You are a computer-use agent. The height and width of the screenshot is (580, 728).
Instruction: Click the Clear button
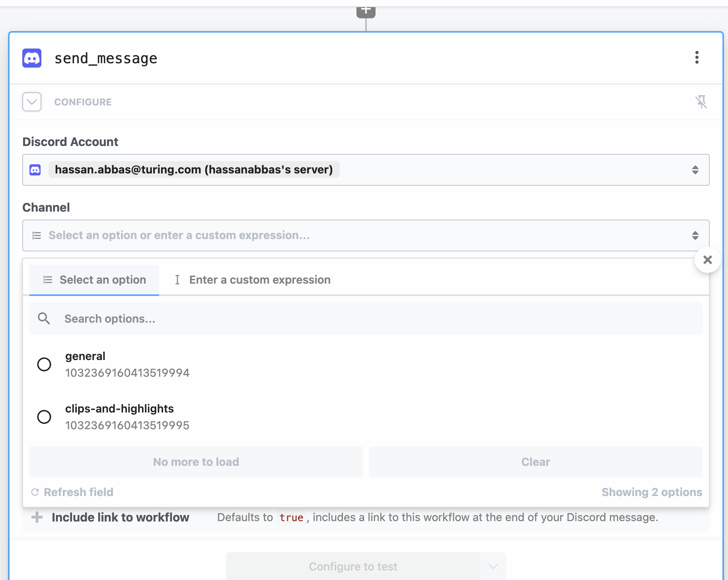point(535,461)
